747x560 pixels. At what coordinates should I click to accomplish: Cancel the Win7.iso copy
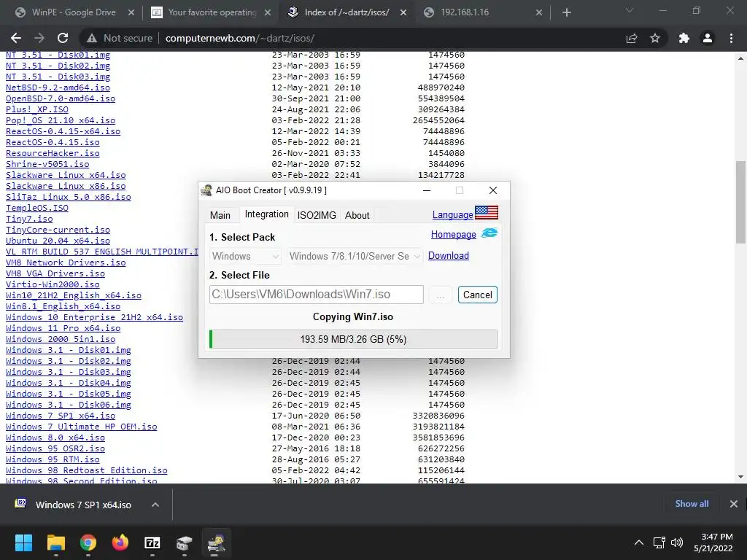click(x=477, y=295)
